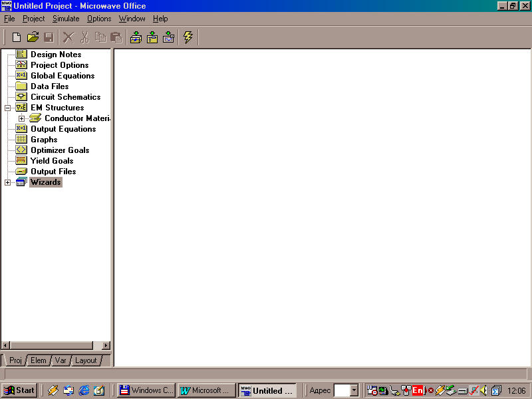Collapse the EM Structures node
The width and height of the screenshot is (532, 399).
[x=7, y=108]
